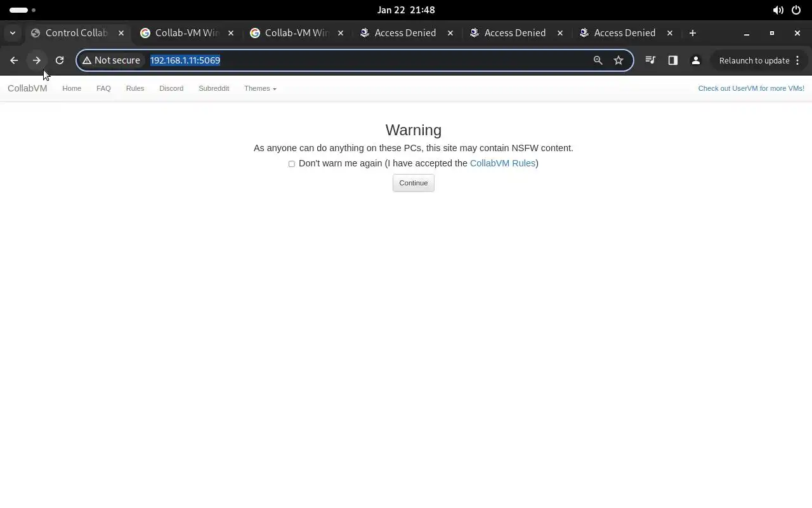
Task: Open the Discord nav link
Action: pos(171,88)
